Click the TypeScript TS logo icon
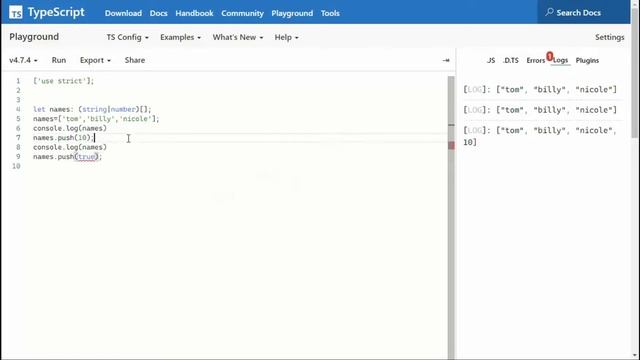640x360 pixels. [16, 12]
